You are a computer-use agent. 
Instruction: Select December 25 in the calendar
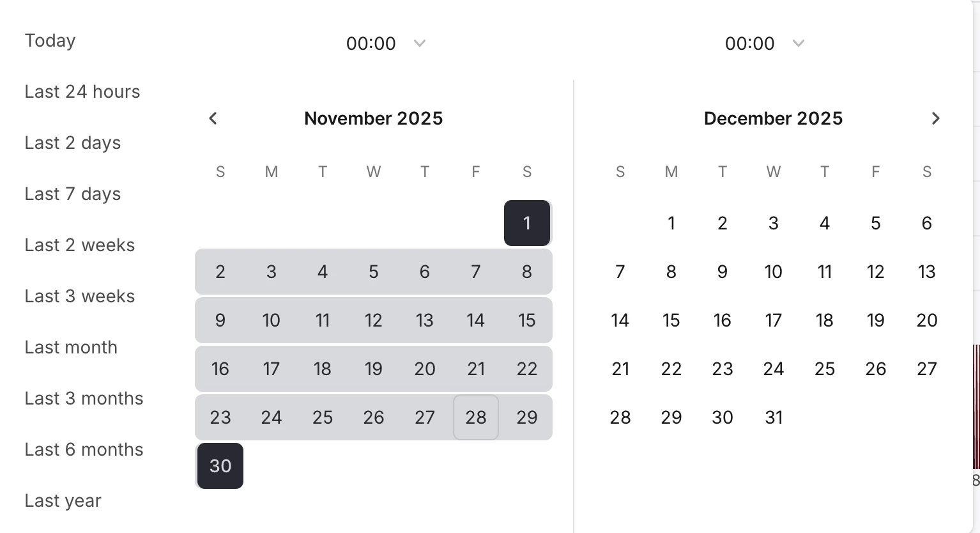click(825, 369)
